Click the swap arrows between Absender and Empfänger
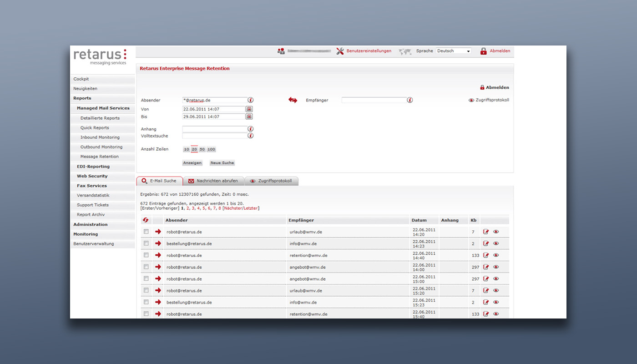Screen dimensions: 637x364 [x=293, y=100]
